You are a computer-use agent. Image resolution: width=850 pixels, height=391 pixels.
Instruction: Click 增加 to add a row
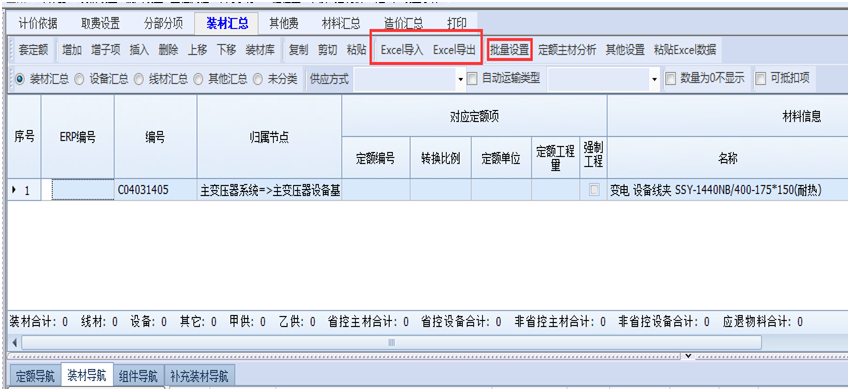coord(72,50)
